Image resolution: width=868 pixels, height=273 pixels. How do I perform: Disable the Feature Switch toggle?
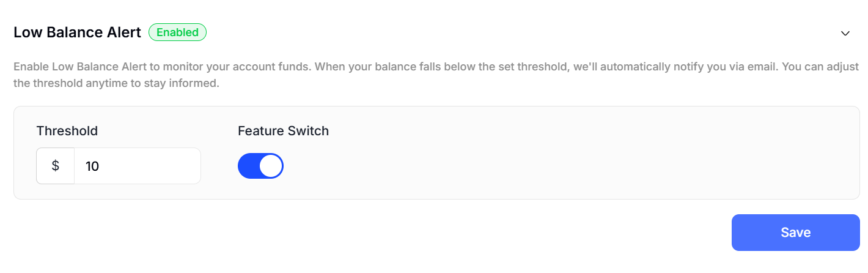(260, 166)
